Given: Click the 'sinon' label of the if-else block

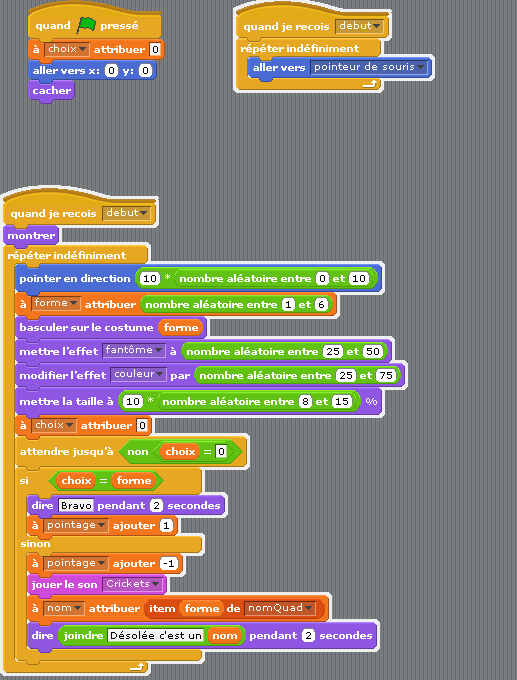Looking at the screenshot, I should coord(35,544).
